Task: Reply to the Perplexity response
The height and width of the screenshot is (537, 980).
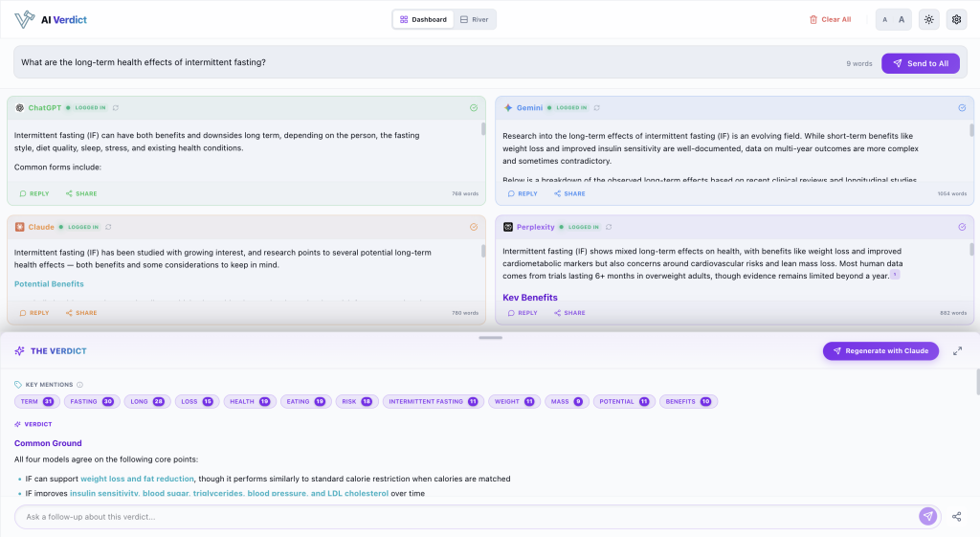Action: point(523,313)
